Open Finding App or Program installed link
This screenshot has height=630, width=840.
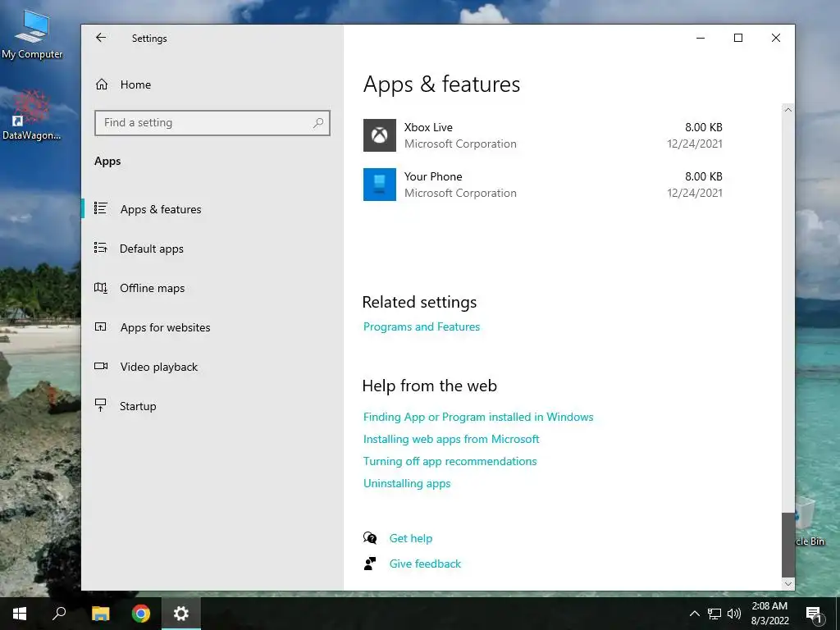[x=478, y=417]
